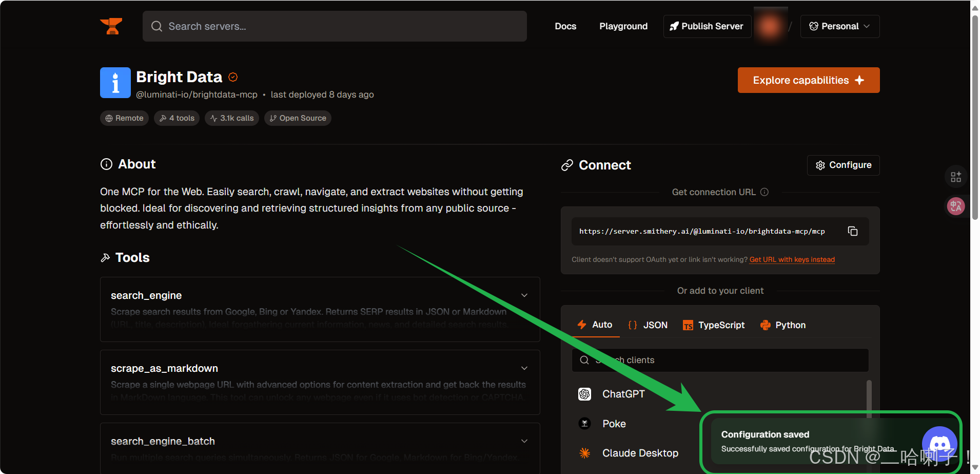Click the 3.1k calls tag
This screenshot has height=474, width=980.
(x=232, y=118)
